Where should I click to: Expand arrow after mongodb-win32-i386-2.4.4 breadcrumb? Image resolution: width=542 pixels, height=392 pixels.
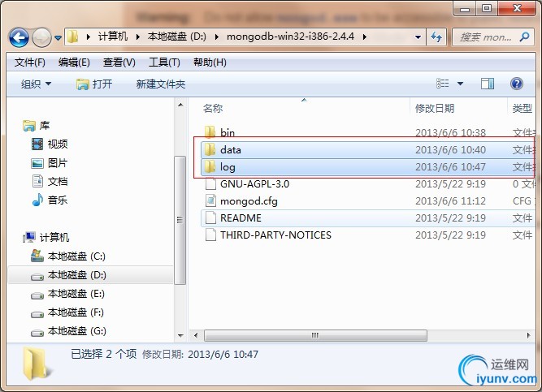[x=365, y=37]
